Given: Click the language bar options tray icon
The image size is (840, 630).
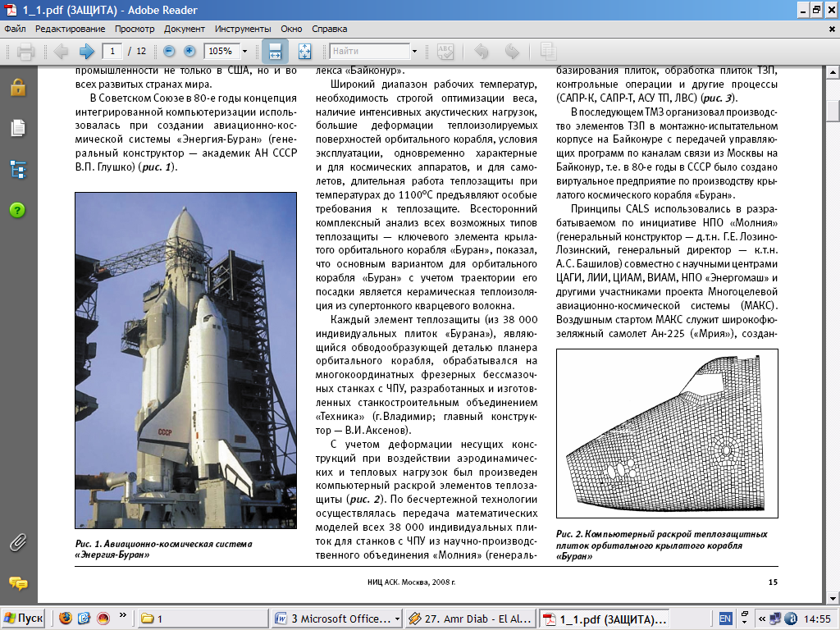Looking at the screenshot, I should pos(745,619).
